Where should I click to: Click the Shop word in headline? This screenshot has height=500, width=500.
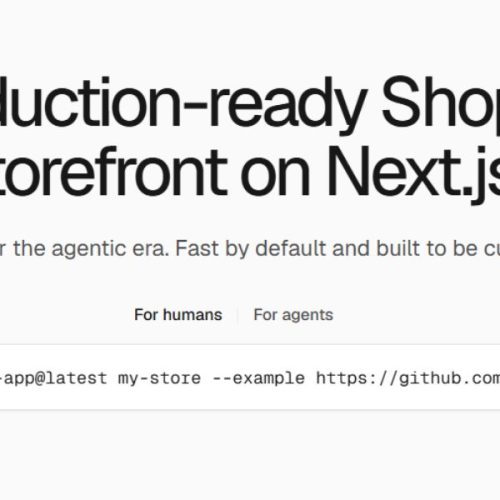pos(441,104)
